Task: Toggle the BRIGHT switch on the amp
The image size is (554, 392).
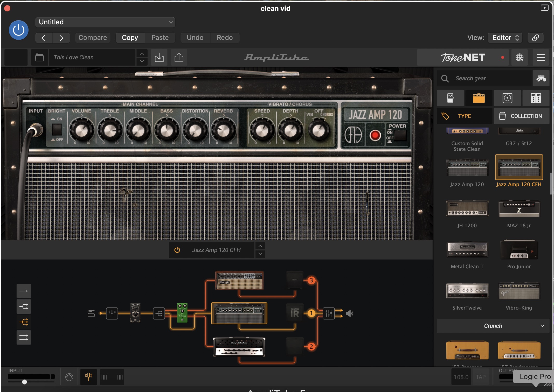Action: coord(57,129)
